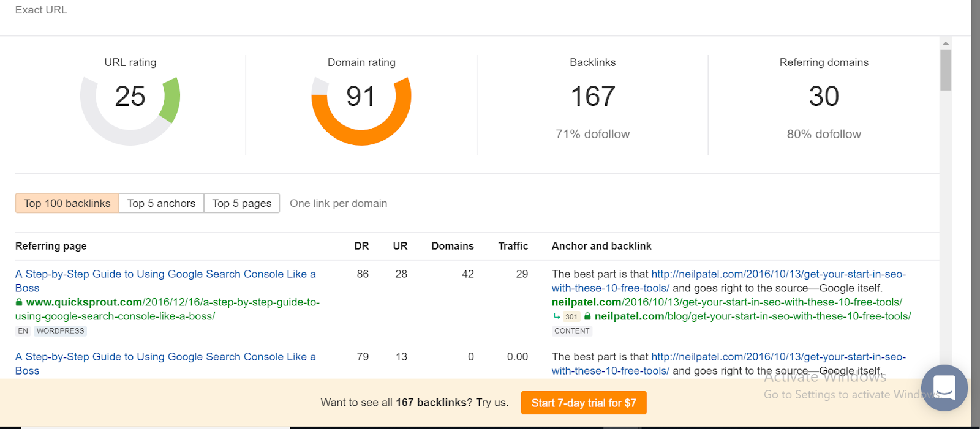
Task: Click the padlock icon before neilpatel.com/blog redirect
Action: [x=587, y=316]
